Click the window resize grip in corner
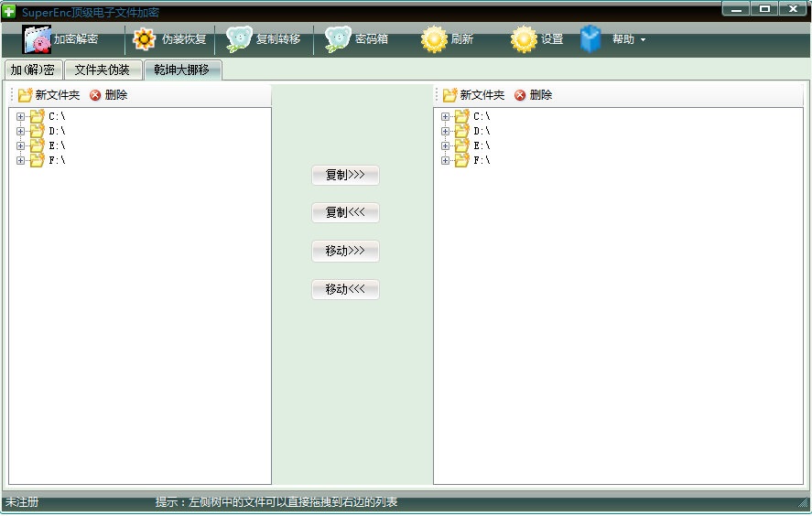812x516 pixels. click(803, 502)
